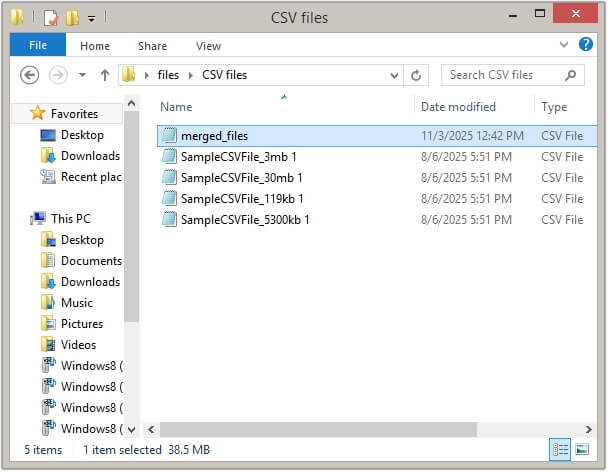Switch to Large icons view in status bar

click(582, 450)
